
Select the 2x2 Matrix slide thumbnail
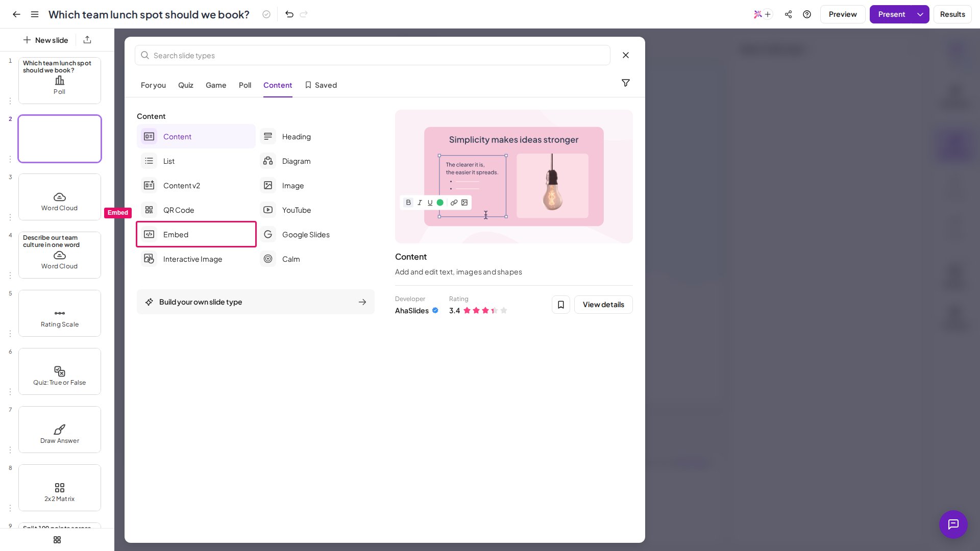(x=60, y=488)
